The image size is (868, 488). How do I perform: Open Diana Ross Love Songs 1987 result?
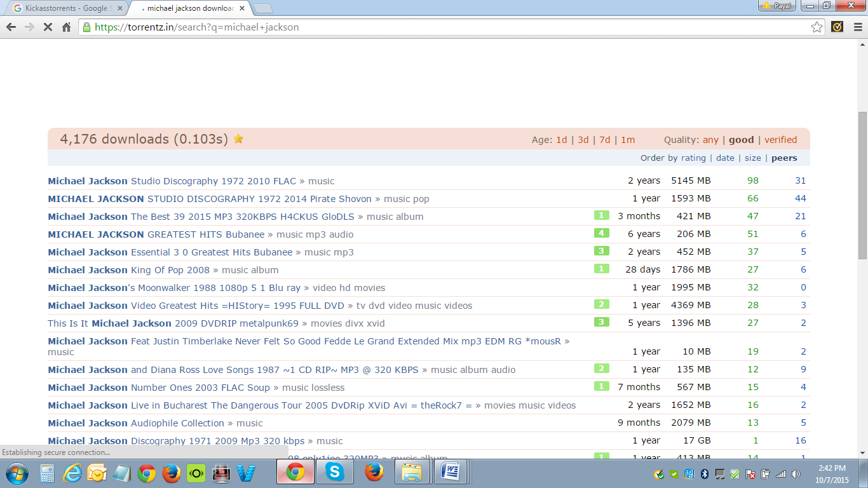pos(233,370)
